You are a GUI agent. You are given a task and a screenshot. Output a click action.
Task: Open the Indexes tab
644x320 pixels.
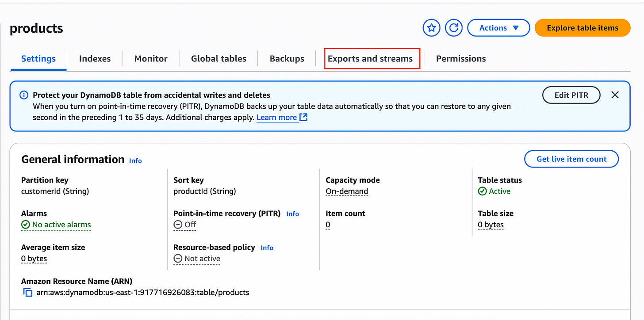[95, 59]
